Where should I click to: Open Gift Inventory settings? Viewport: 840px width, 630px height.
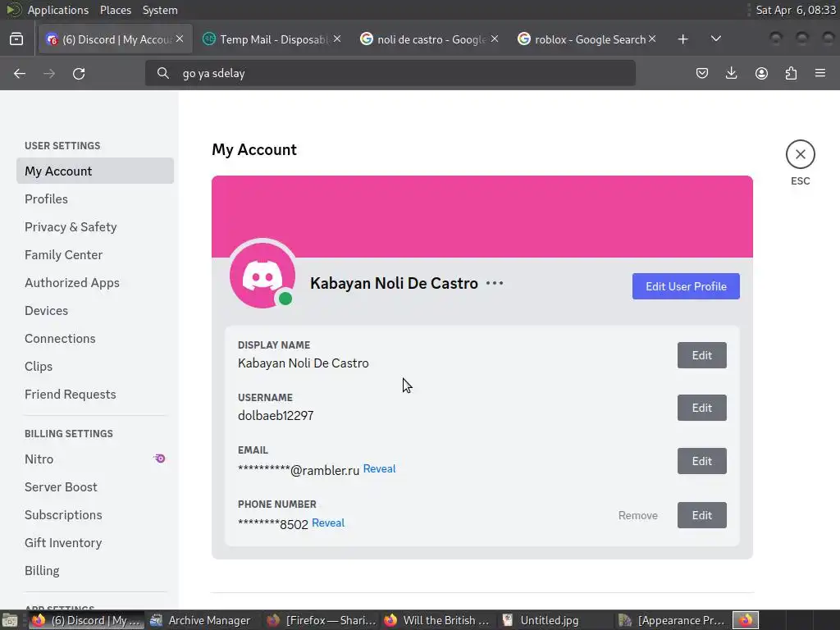tap(95, 542)
